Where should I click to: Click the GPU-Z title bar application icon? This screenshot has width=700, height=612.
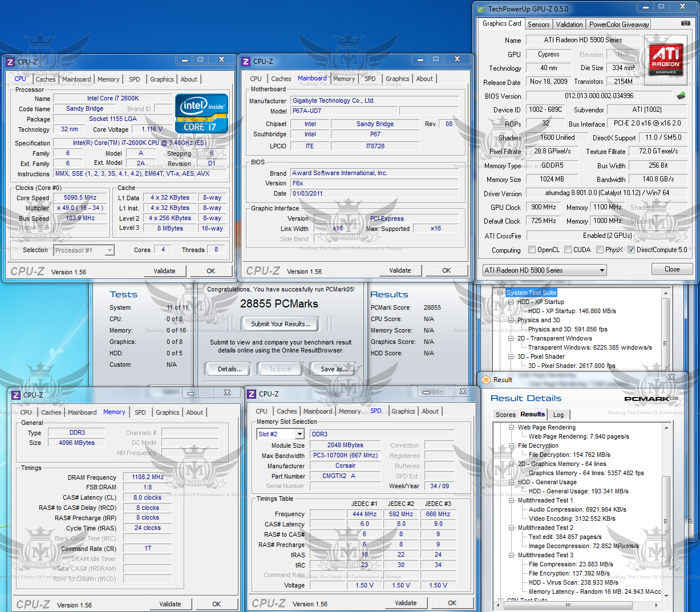click(x=480, y=9)
